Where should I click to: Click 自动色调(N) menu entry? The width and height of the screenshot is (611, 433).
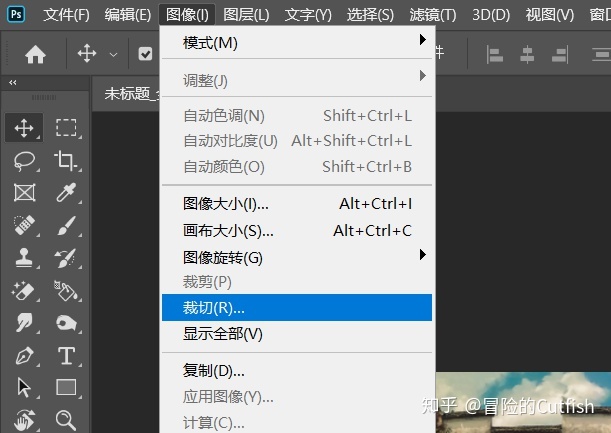pos(297,116)
